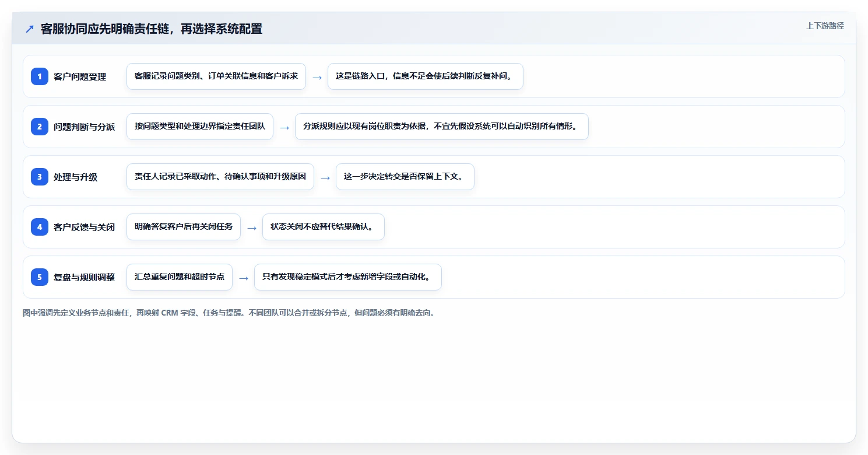
Task: Click the box 分派规则应以现有岗位职责为依据
Action: pyautogui.click(x=442, y=127)
